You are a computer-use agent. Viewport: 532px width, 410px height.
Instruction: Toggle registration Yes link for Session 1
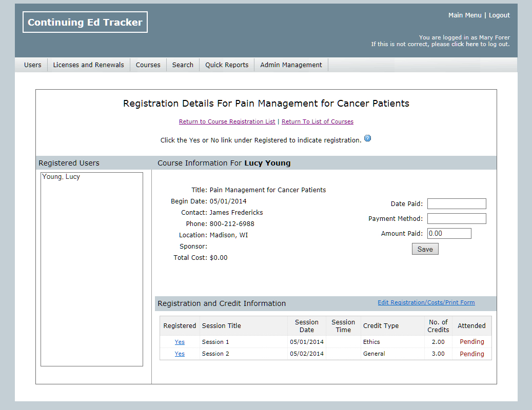(180, 342)
